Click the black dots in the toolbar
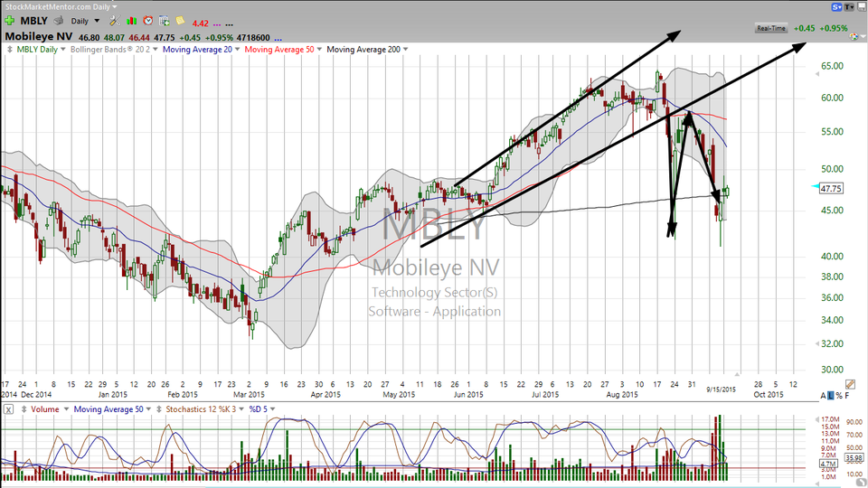The height and width of the screenshot is (488, 868). (229, 24)
